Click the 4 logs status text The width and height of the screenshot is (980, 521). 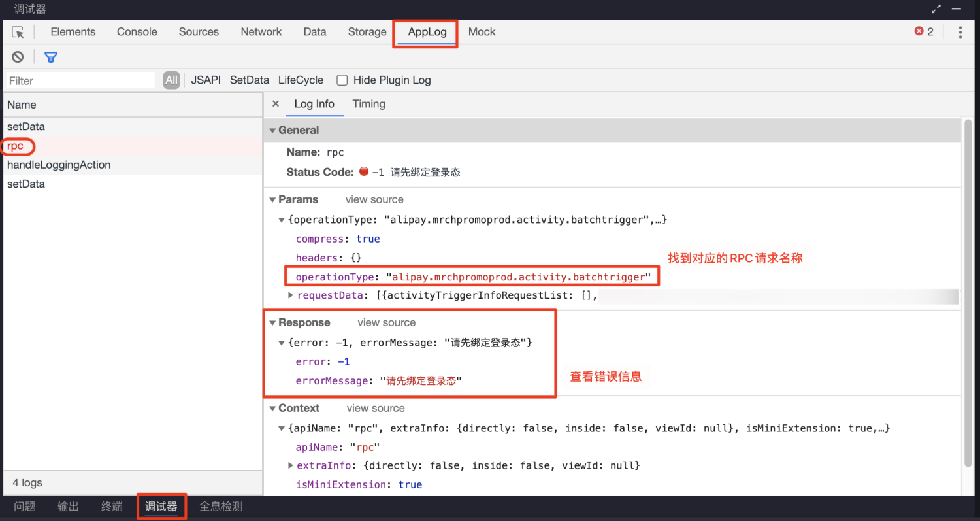[27, 482]
